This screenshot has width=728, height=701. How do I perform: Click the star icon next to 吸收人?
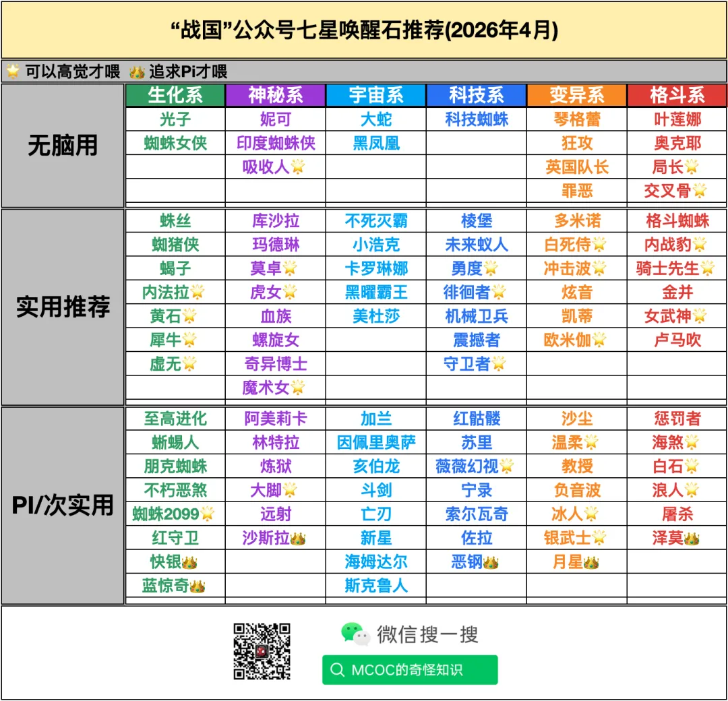pyautogui.click(x=298, y=166)
